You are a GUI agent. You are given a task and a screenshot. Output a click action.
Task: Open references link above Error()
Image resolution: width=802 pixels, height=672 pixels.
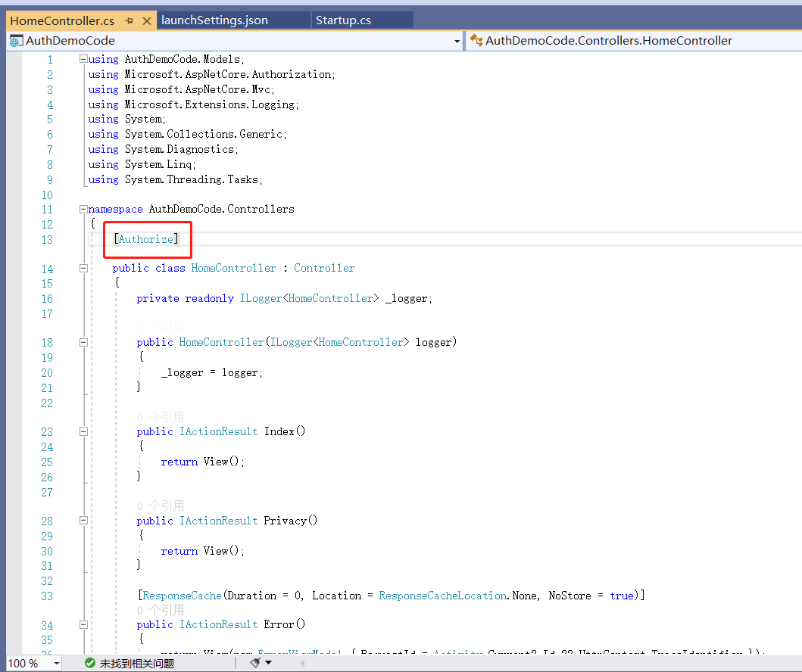tap(161, 610)
